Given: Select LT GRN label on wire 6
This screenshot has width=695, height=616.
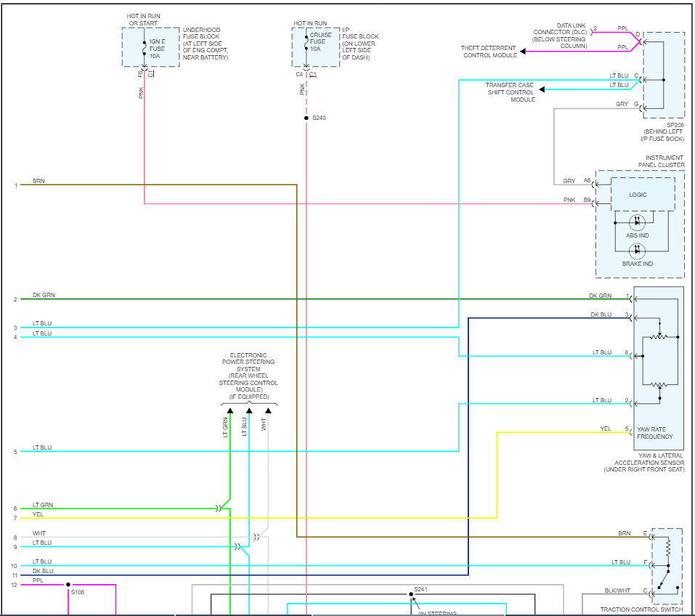Looking at the screenshot, I should tap(43, 505).
